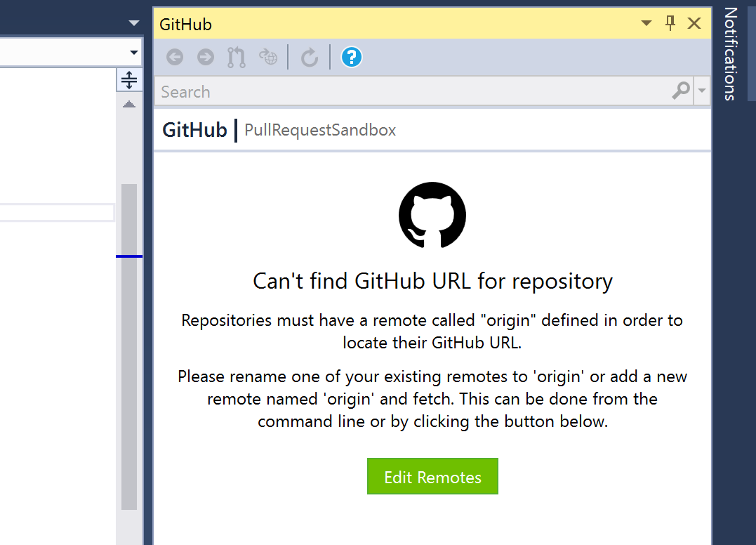This screenshot has width=756, height=545.
Task: Go back in GitHub pane navigation
Action: click(175, 57)
